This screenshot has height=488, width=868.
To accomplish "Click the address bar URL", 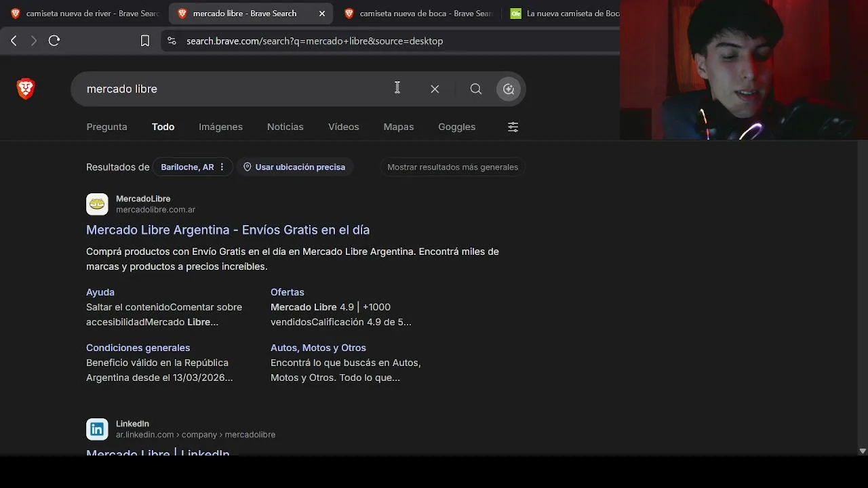I will click(315, 41).
